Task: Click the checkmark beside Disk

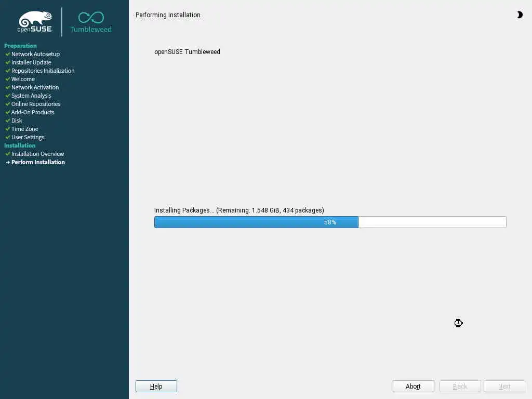Action: pos(7,121)
